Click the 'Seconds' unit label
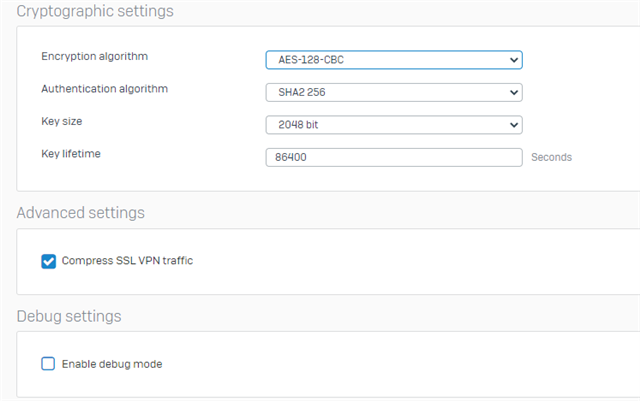 pos(551,157)
